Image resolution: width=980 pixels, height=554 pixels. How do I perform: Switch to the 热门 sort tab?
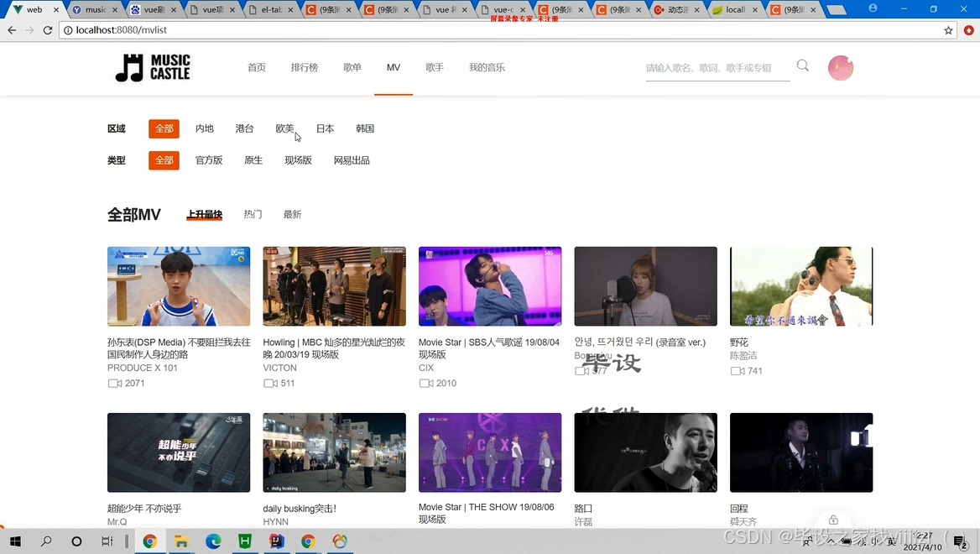click(253, 215)
